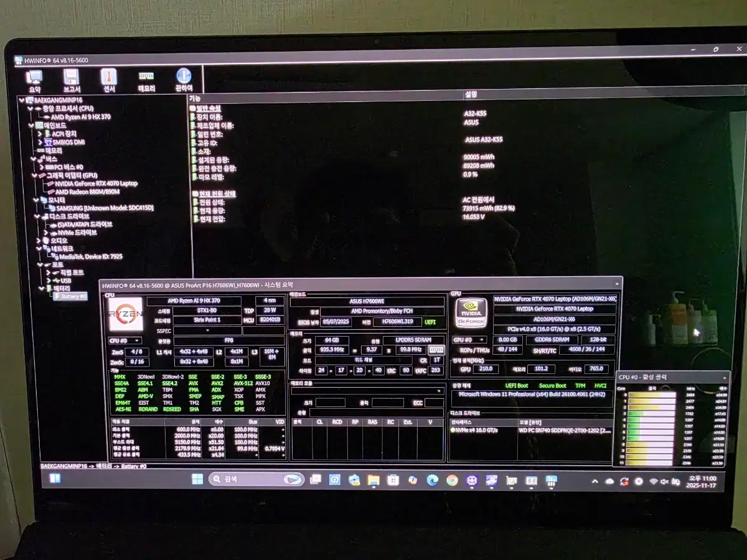Open the 메모리 모듈 selector dropdown
747x560 pixels.
pos(367,391)
